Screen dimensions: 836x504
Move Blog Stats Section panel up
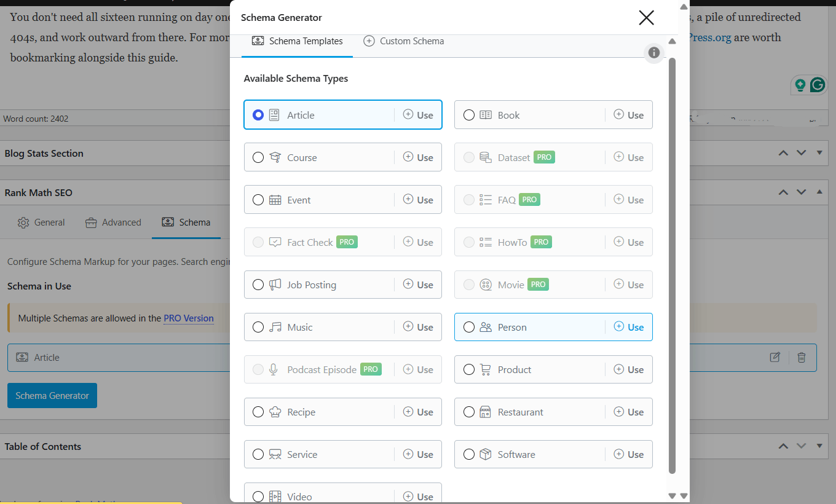click(x=783, y=153)
